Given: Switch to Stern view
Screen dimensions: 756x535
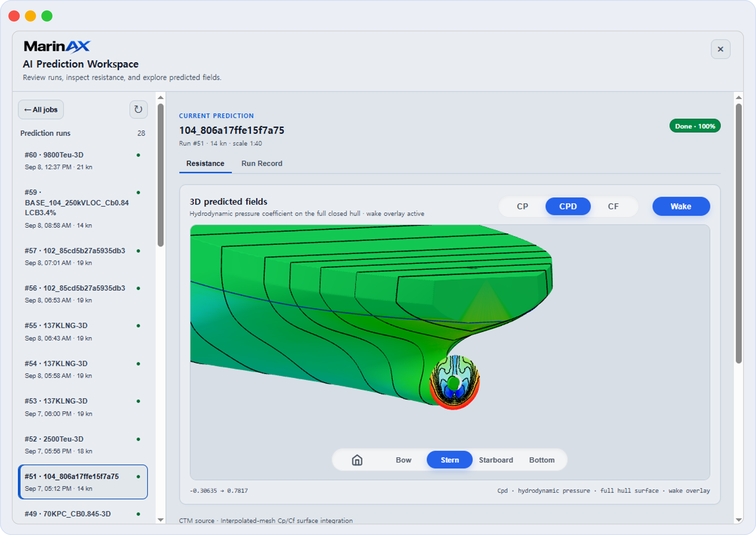Looking at the screenshot, I should tap(450, 460).
